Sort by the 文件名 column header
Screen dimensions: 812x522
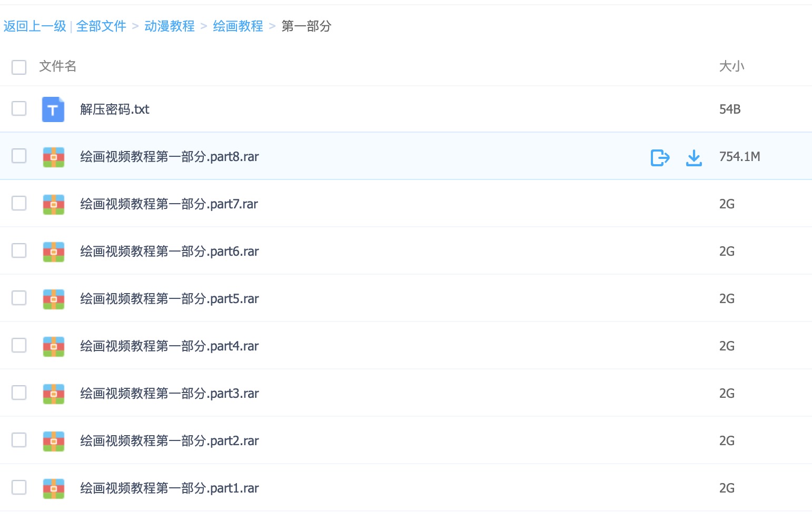(x=58, y=66)
